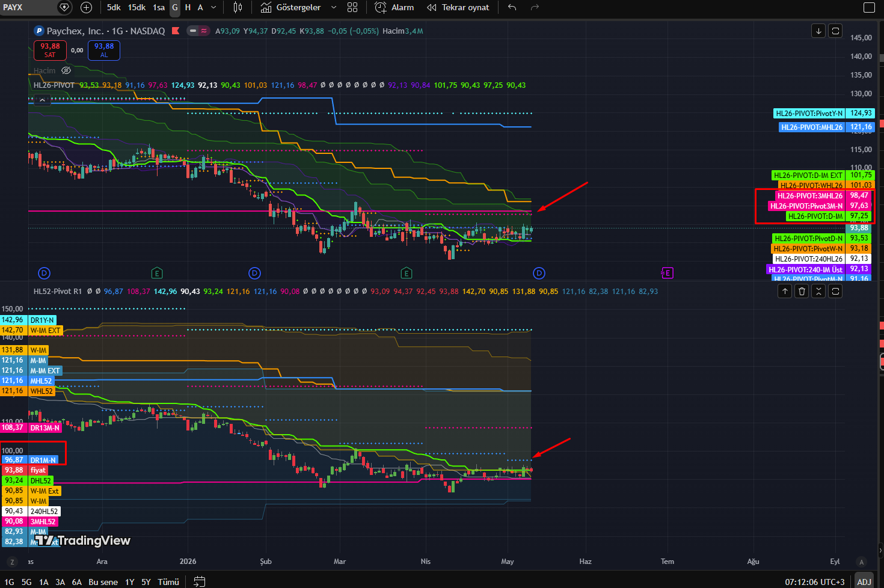Select the HL26-PIVOT:PivotY-N price label

click(823, 113)
